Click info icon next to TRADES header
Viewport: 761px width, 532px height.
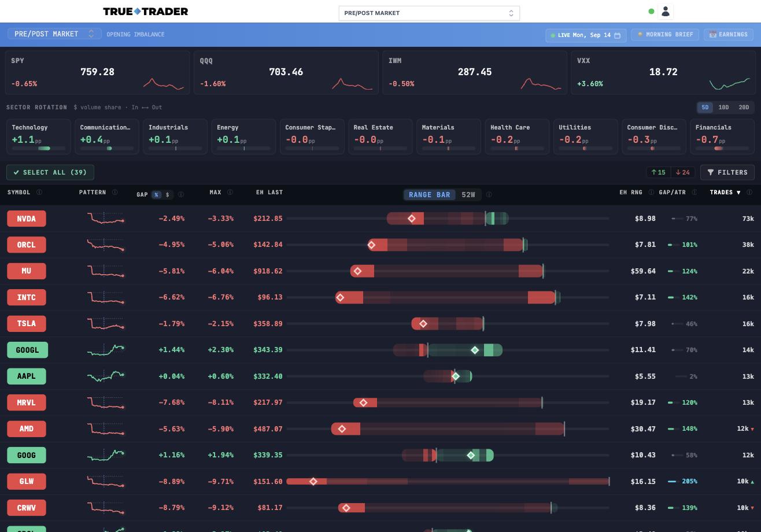(749, 193)
